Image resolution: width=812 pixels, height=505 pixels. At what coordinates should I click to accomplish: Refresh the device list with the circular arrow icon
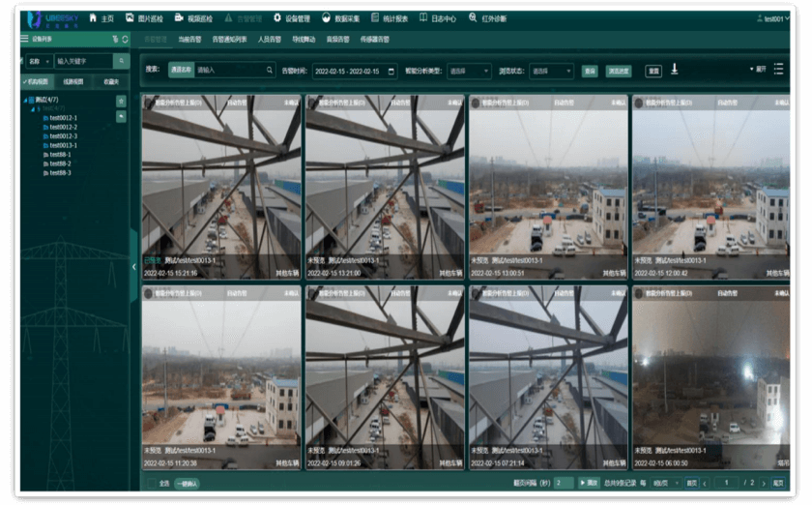(x=125, y=39)
